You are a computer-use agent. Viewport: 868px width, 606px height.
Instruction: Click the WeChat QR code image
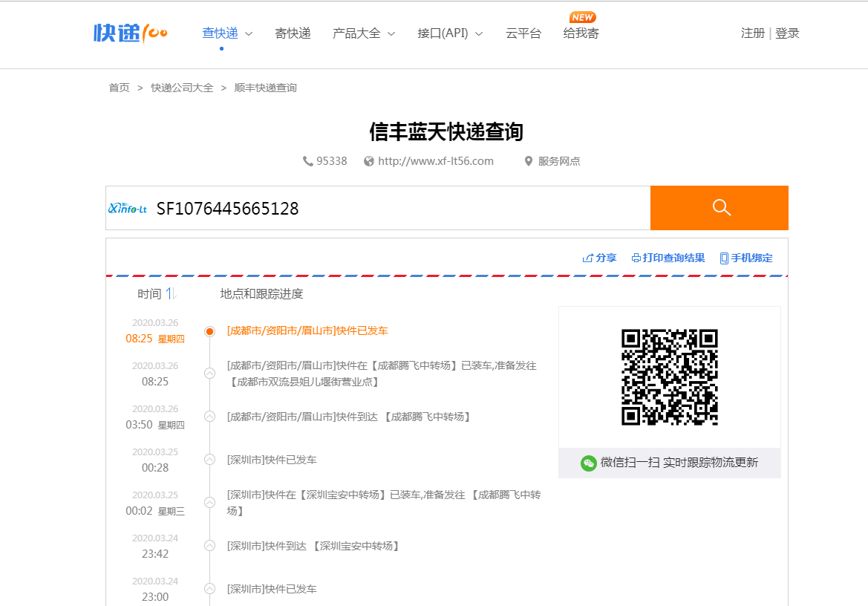(x=669, y=377)
